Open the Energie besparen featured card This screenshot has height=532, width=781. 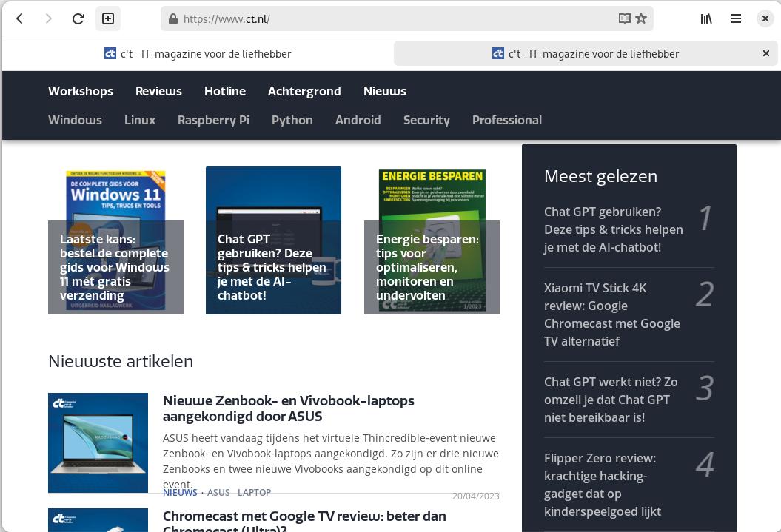[432, 240]
